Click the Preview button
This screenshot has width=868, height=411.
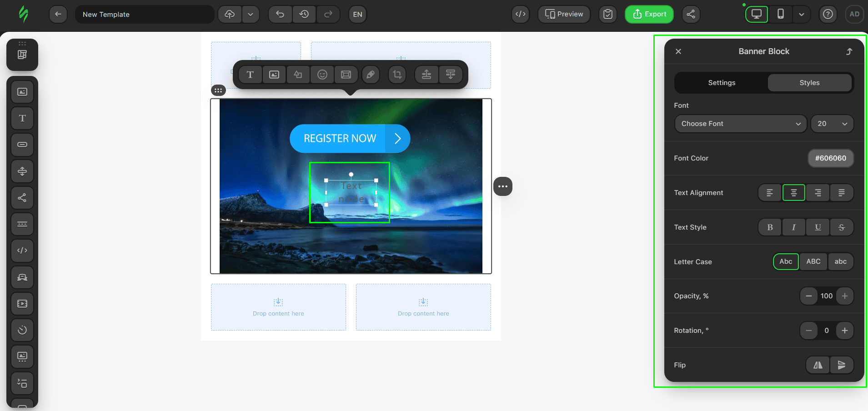click(x=564, y=14)
